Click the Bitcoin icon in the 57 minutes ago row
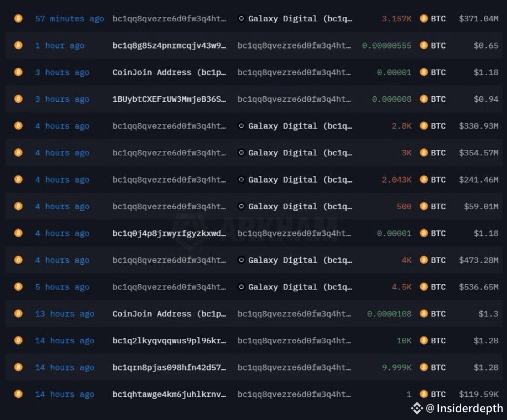Viewport: 507px width, 420px height. click(19, 19)
